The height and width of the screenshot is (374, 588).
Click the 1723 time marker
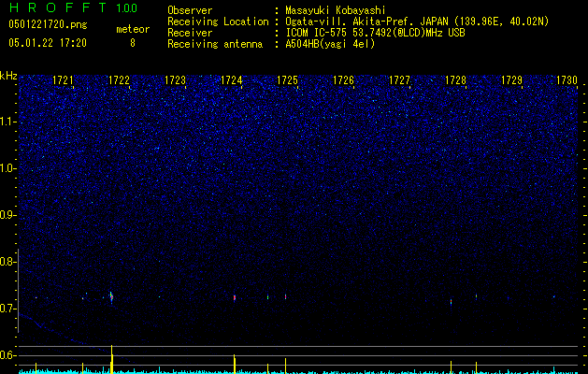175,80
